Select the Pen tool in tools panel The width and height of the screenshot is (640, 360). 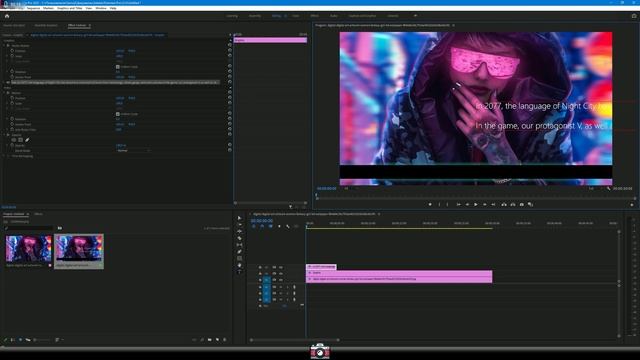click(x=239, y=251)
